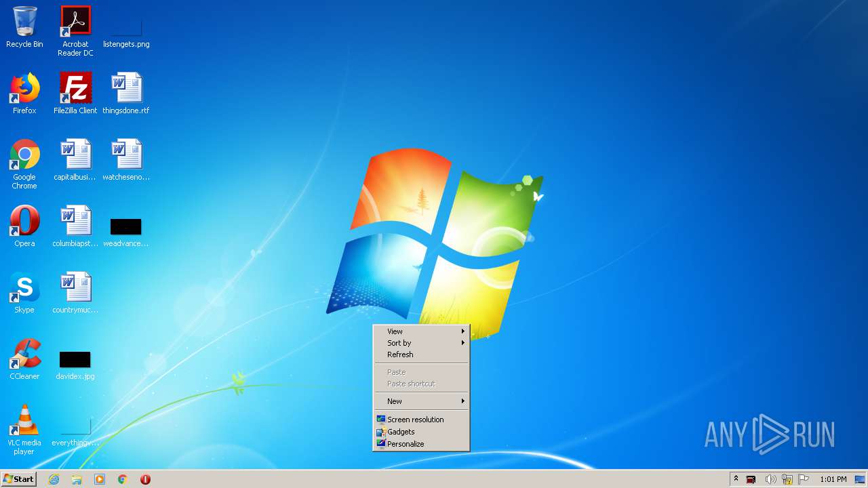
Task: Click the red tray icon beside volume
Action: coord(751,479)
